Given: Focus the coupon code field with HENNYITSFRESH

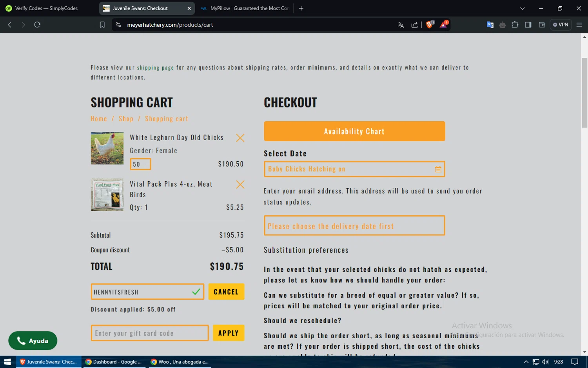Looking at the screenshot, I should point(147,291).
